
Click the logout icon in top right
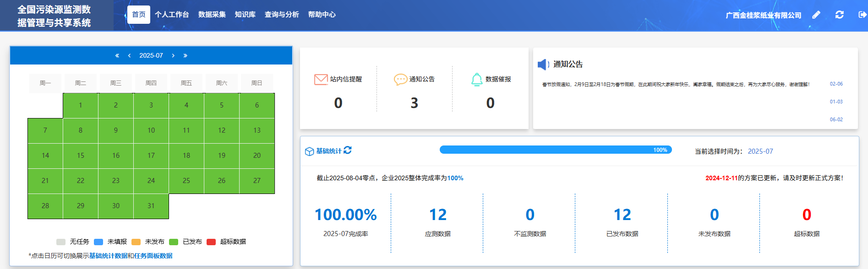pos(862,15)
